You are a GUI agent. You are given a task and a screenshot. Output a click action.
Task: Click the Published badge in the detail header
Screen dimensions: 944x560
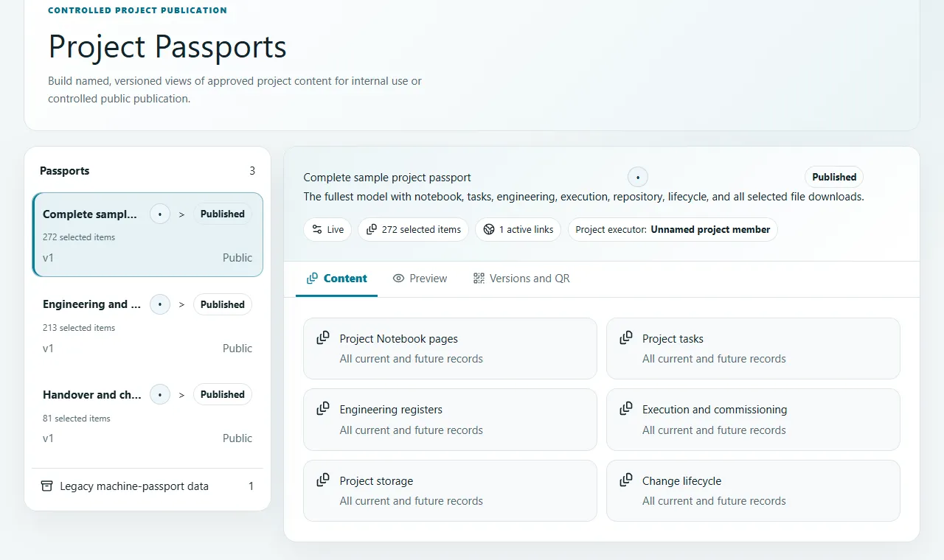(x=834, y=177)
